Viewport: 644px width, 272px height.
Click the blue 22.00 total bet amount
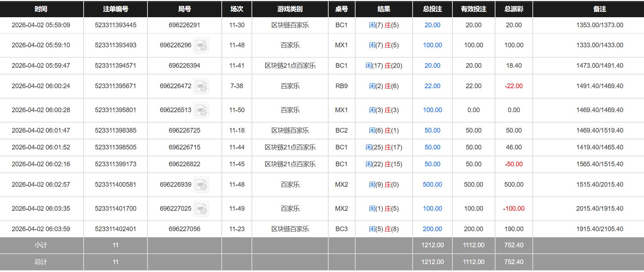432,86
